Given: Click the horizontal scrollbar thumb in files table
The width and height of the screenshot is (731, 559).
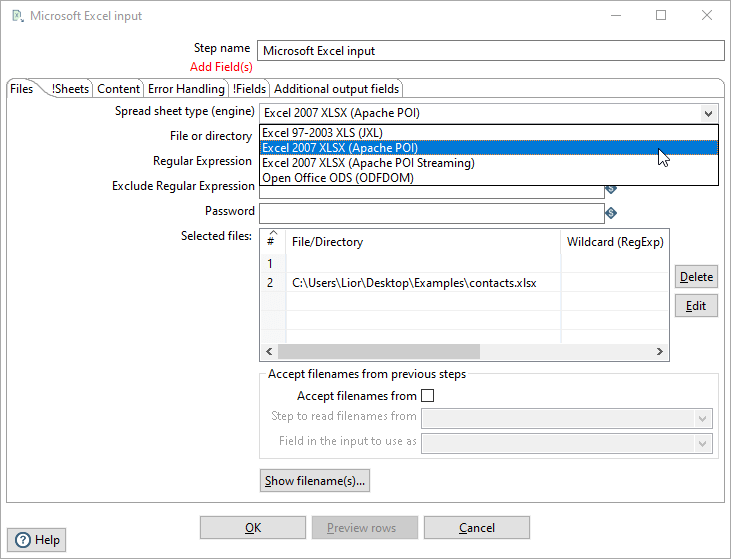Looking at the screenshot, I should [379, 352].
